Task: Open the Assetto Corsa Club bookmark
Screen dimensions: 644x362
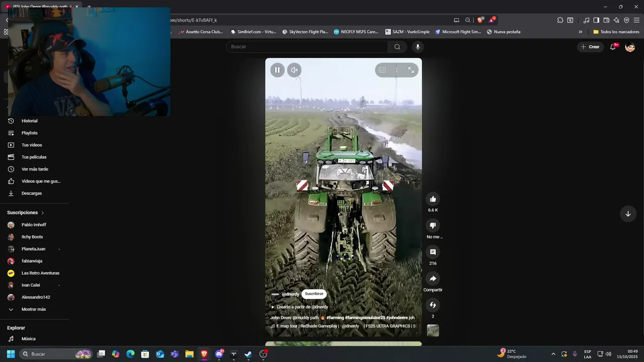Action: [x=200, y=32]
